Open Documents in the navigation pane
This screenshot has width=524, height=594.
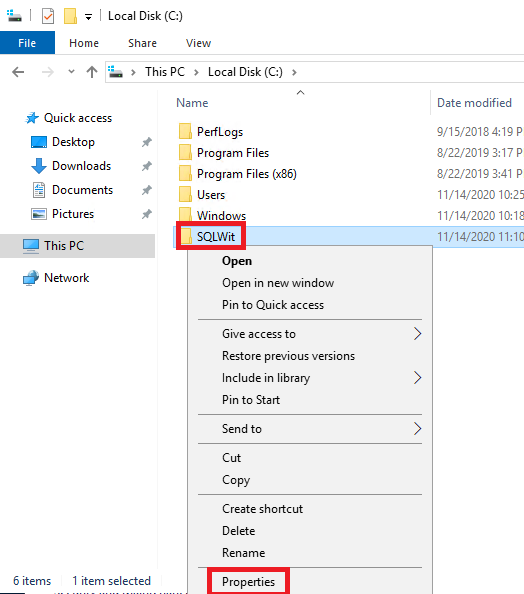point(83,189)
